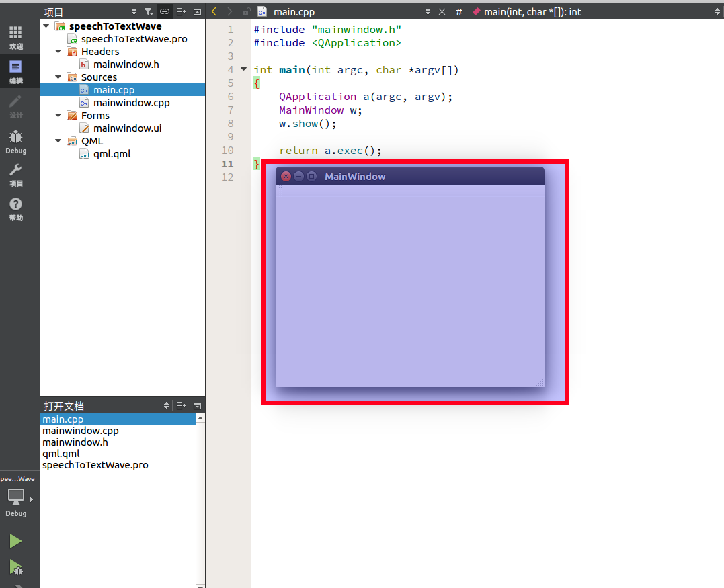The image size is (724, 588).
Task: Open mainwindow.h under Headers in project tree
Action: tap(126, 65)
